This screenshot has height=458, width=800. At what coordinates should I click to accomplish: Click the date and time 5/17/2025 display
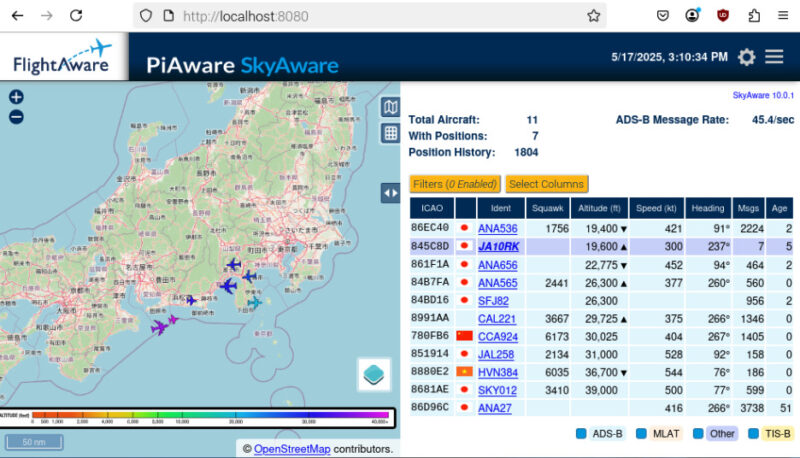(x=669, y=57)
